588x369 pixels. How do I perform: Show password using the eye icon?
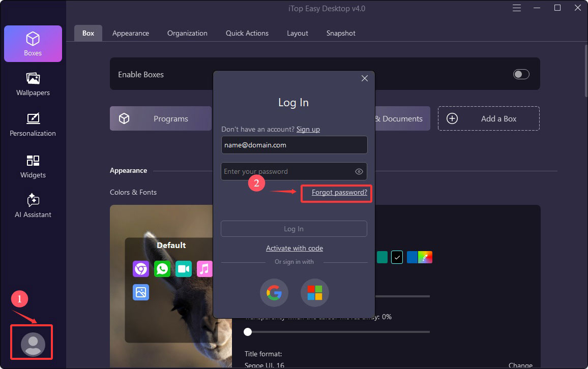click(x=359, y=172)
